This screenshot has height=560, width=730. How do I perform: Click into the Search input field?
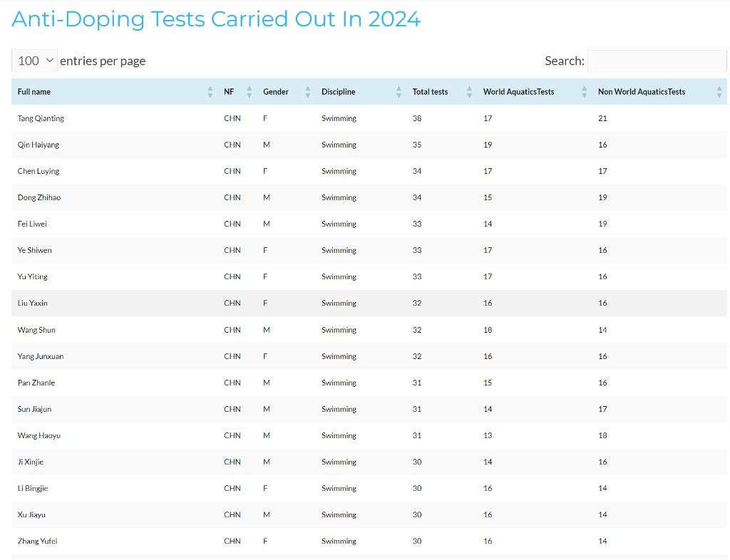pyautogui.click(x=657, y=61)
